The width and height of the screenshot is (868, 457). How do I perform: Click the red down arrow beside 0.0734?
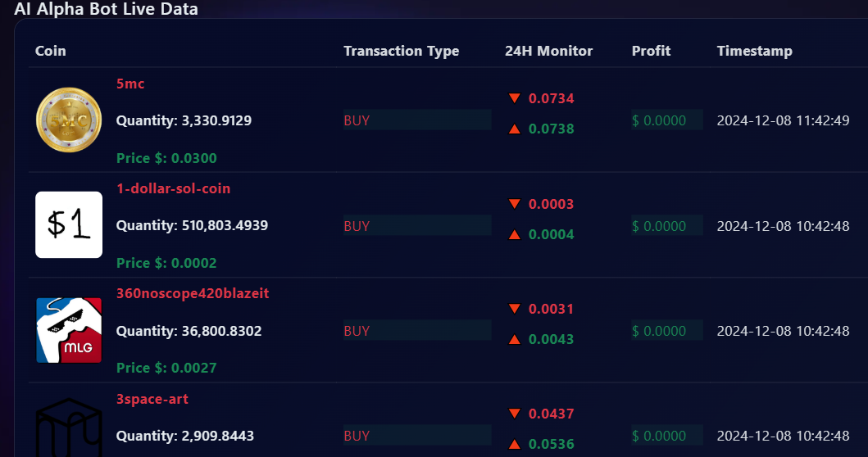coord(515,98)
